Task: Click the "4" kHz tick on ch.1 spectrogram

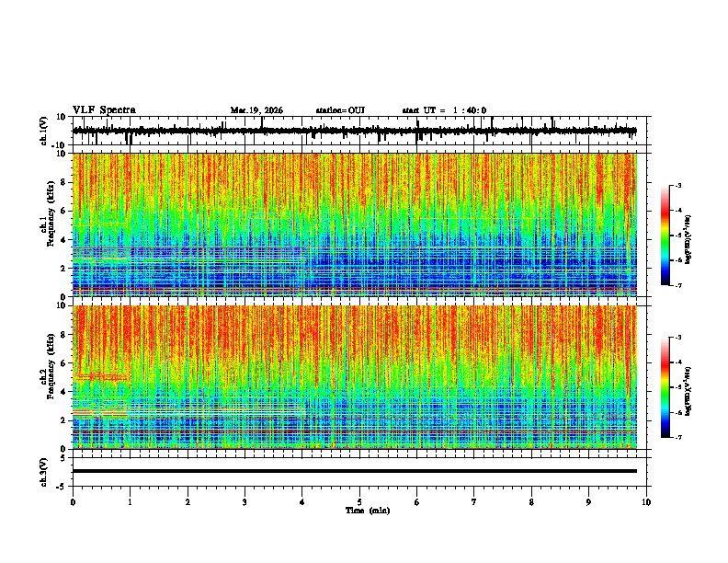Action: click(64, 240)
